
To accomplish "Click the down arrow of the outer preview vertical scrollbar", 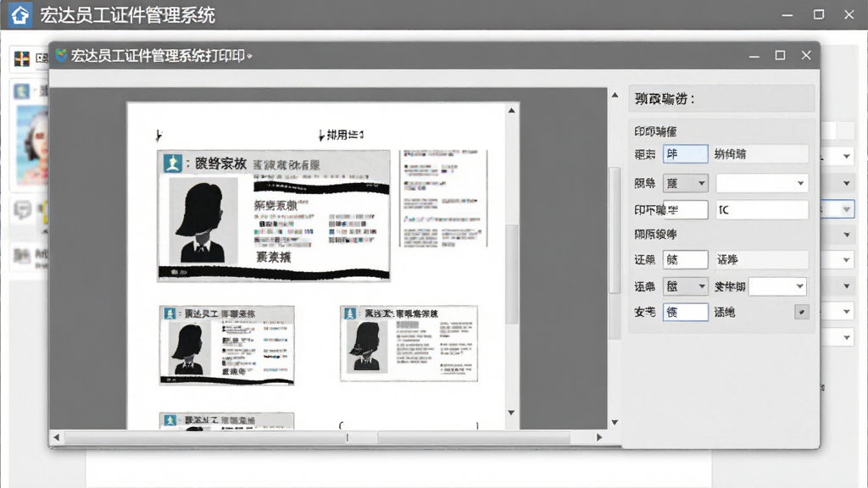I will pyautogui.click(x=615, y=423).
